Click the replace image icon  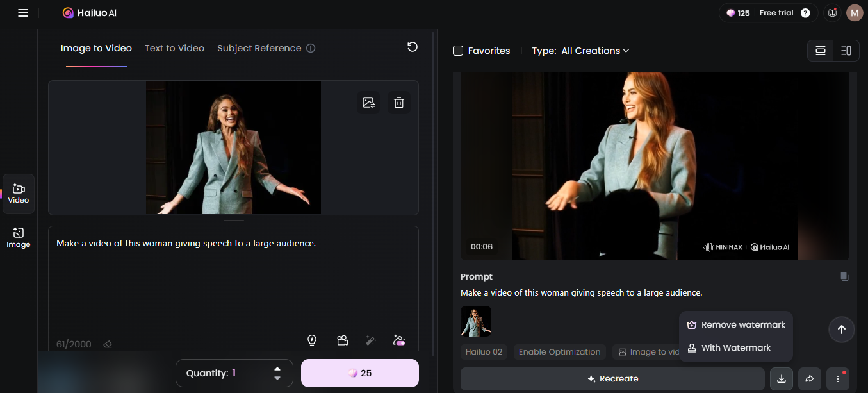pos(368,103)
